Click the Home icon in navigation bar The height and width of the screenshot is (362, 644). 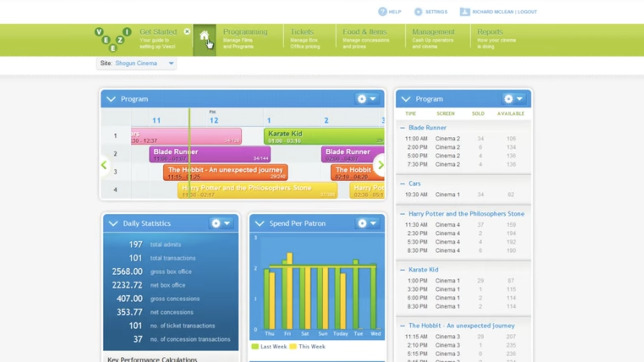pyautogui.click(x=204, y=36)
